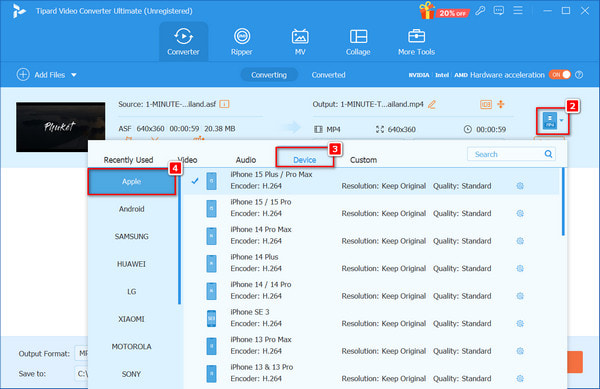
Task: Select HUAWEI device category
Action: 132,264
